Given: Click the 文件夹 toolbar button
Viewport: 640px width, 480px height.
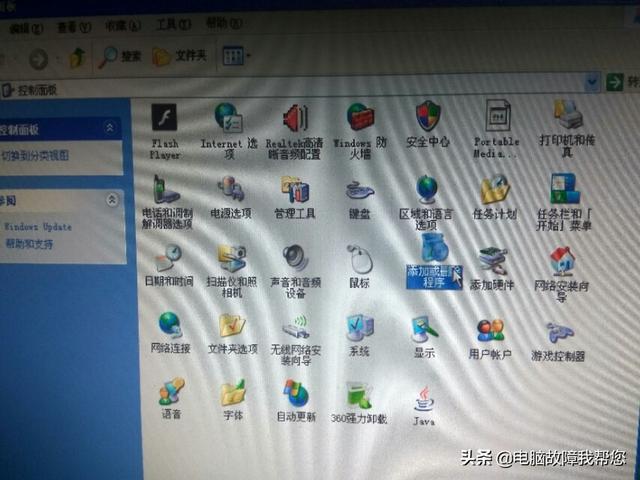Looking at the screenshot, I should click(x=180, y=56).
